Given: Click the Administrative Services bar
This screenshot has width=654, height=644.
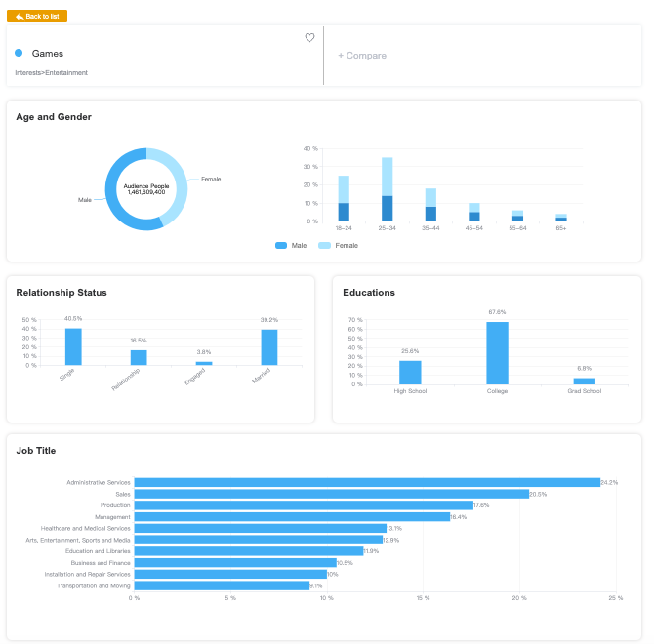Looking at the screenshot, I should 367,482.
